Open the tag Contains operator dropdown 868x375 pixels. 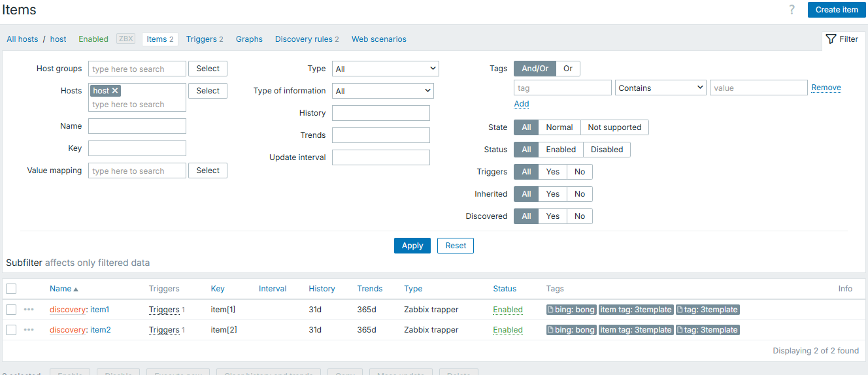point(660,88)
